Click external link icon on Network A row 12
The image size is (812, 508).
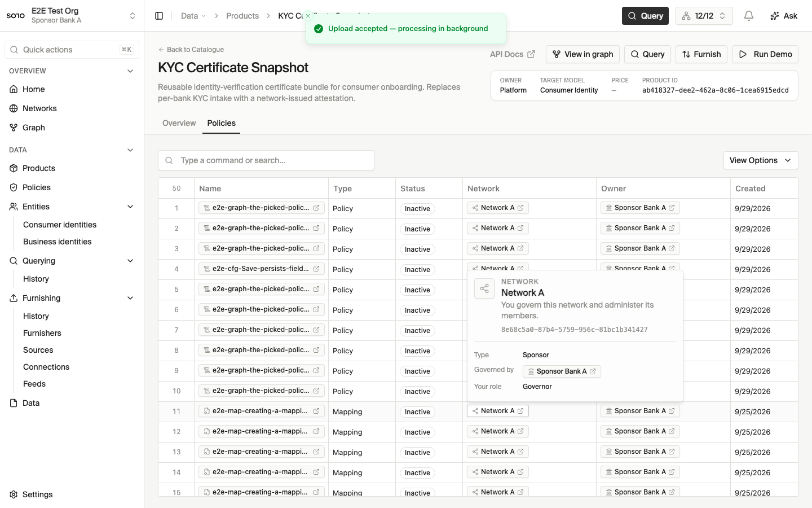tap(520, 431)
